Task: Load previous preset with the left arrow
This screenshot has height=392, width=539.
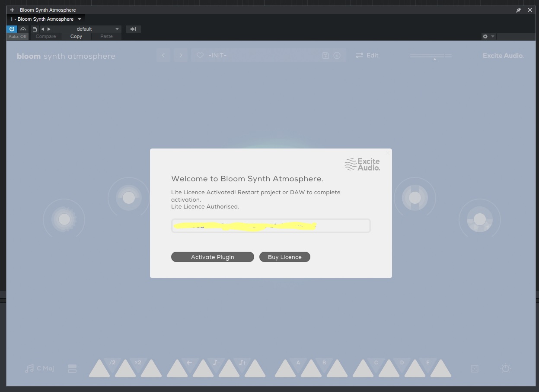Action: point(42,29)
